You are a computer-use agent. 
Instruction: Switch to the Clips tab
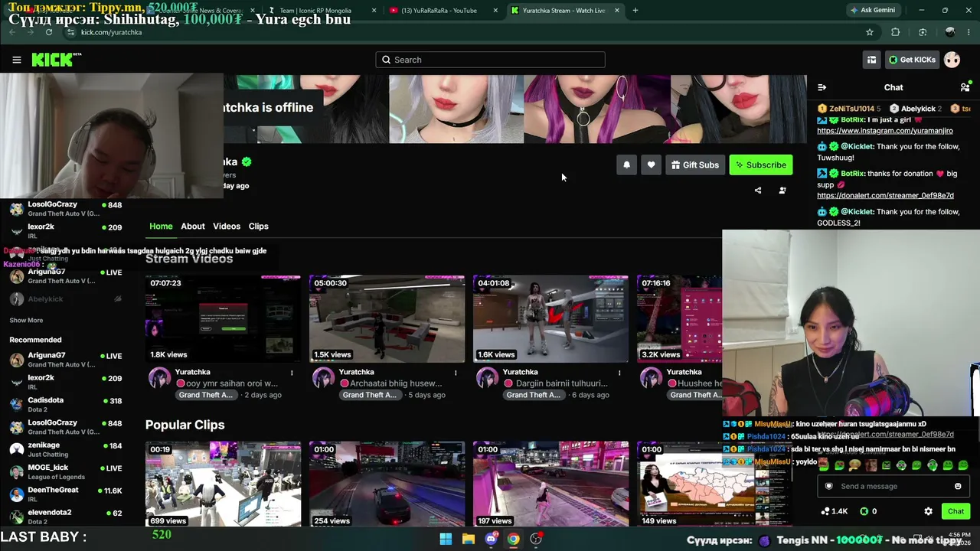[x=259, y=227]
